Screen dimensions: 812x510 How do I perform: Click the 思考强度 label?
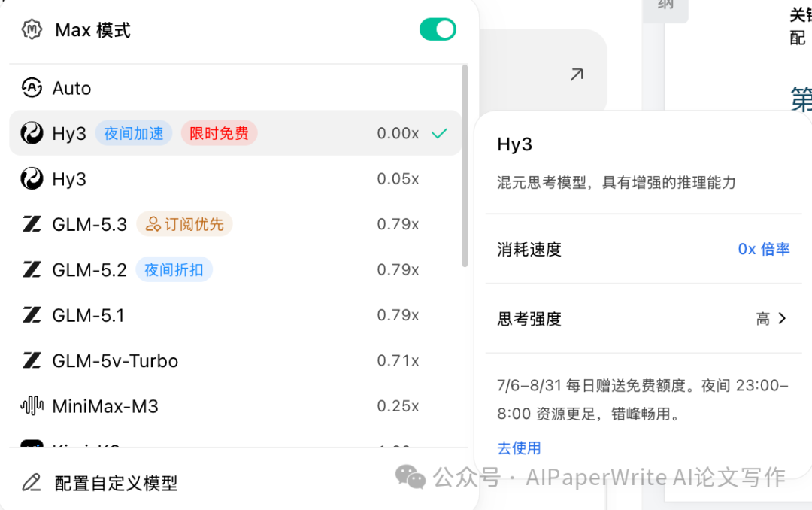pyautogui.click(x=529, y=319)
